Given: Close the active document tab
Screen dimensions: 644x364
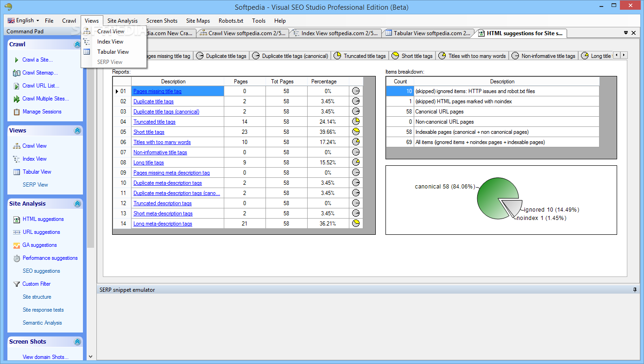Looking at the screenshot, I should coord(634,33).
